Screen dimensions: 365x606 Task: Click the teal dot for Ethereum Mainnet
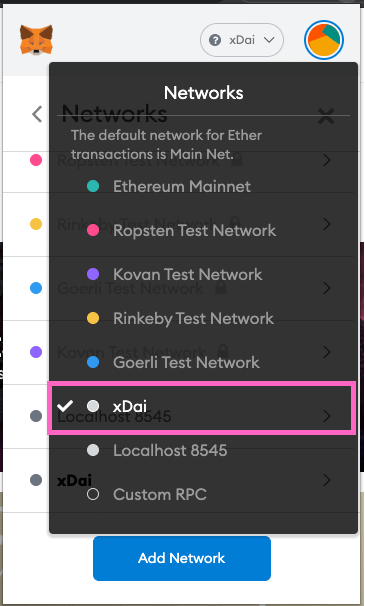93,187
